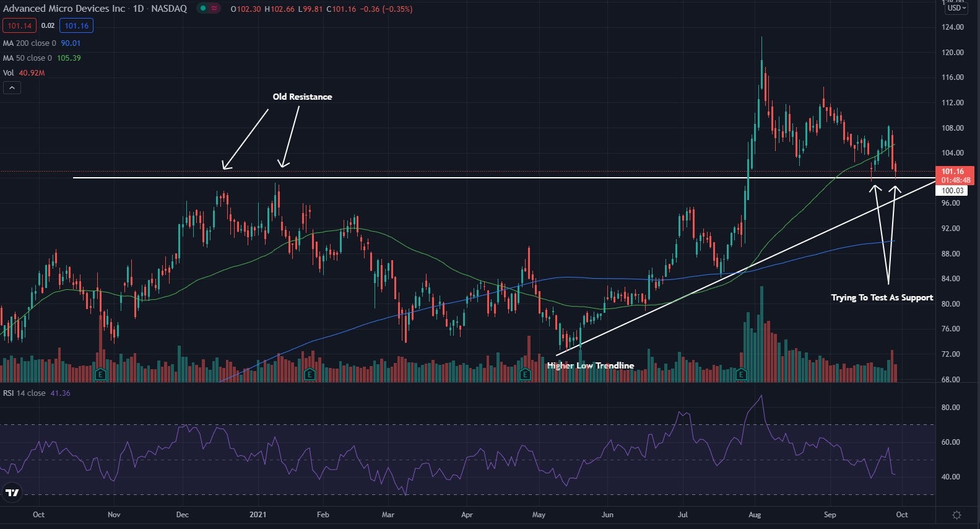Click the 124.00 price scale label

coord(953,27)
